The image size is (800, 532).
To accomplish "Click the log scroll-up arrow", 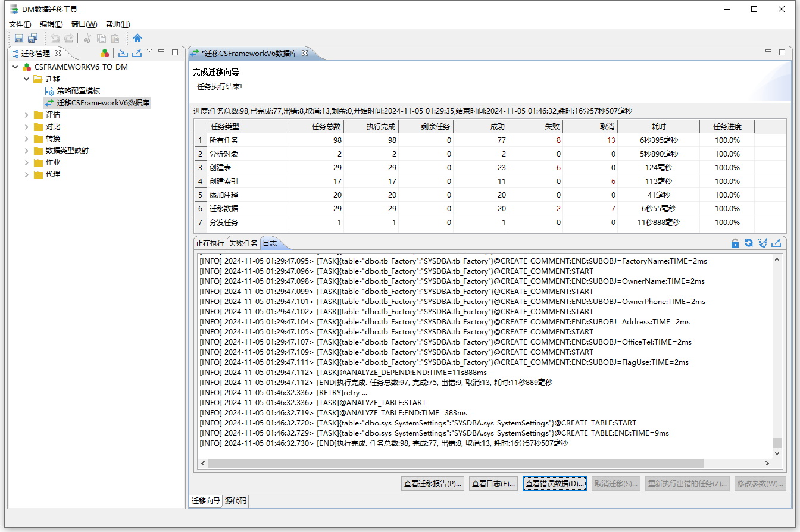I will click(x=777, y=259).
